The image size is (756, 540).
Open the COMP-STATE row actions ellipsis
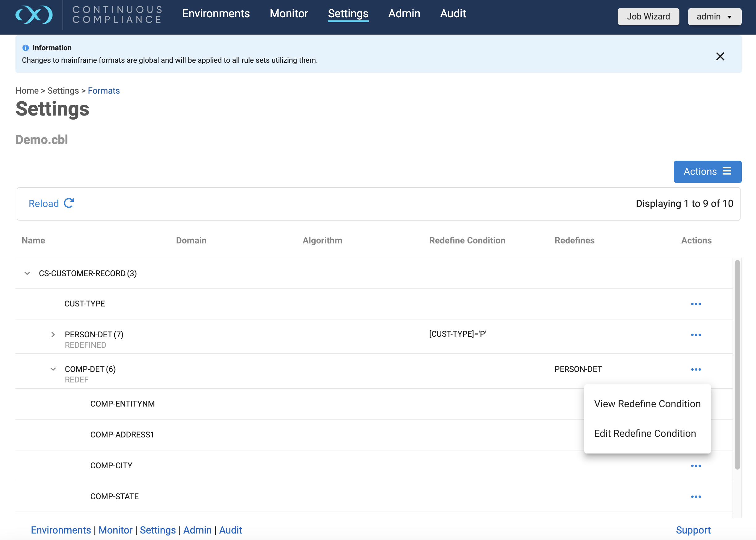[695, 497]
